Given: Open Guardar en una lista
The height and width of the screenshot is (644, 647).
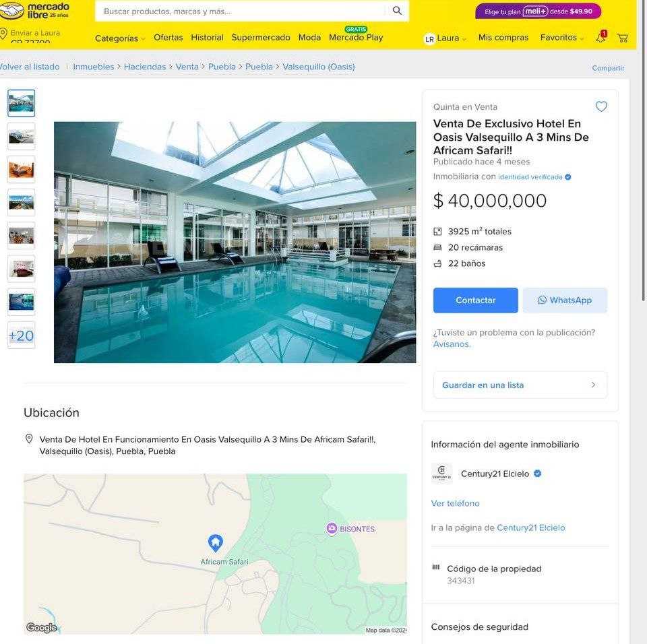Looking at the screenshot, I should [x=520, y=385].
